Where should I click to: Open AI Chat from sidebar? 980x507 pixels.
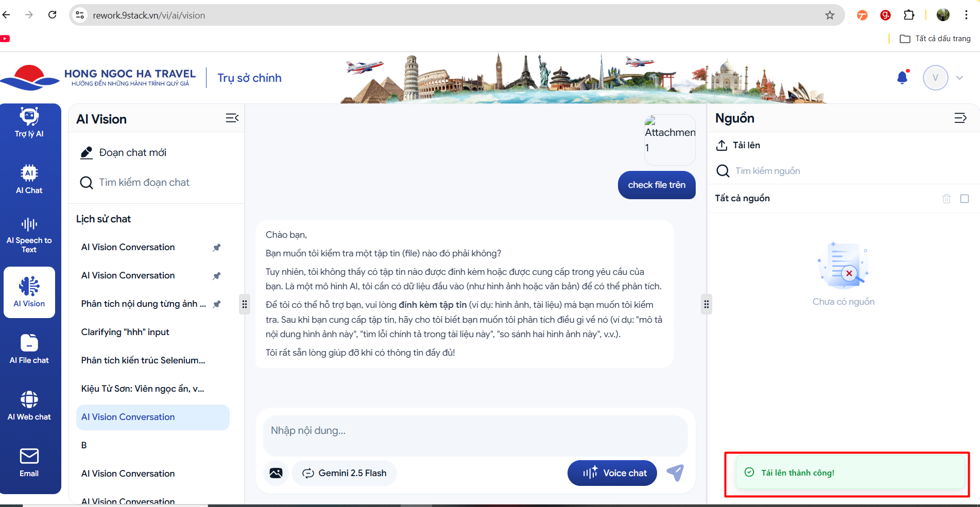coord(29,179)
